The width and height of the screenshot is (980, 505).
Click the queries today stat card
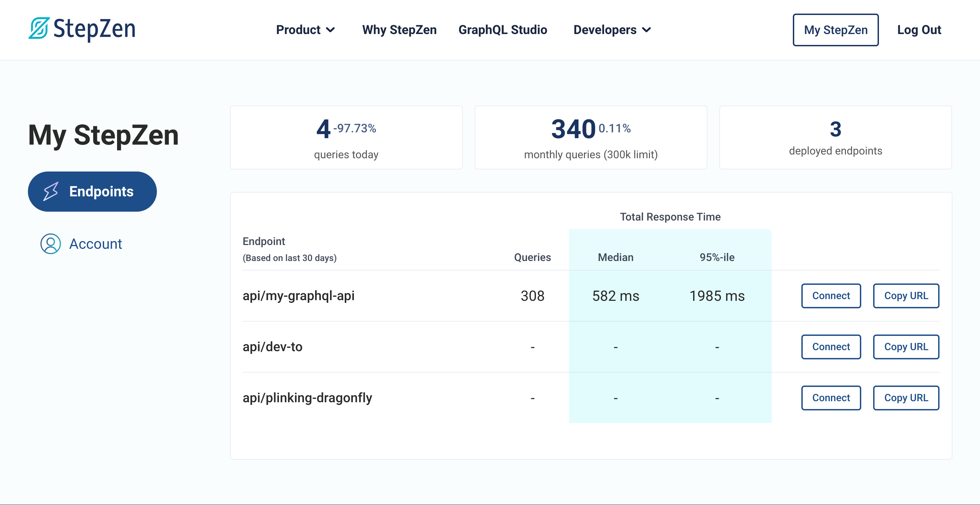[346, 137]
